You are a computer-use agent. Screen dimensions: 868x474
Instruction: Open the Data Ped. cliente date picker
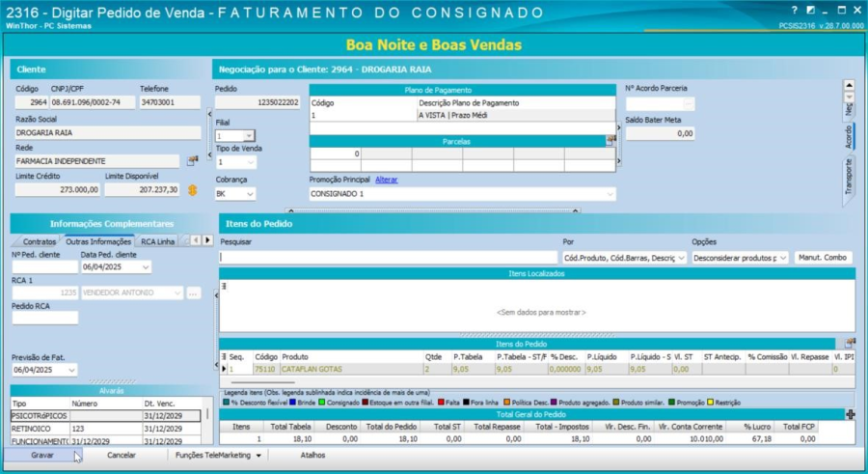pyautogui.click(x=146, y=267)
